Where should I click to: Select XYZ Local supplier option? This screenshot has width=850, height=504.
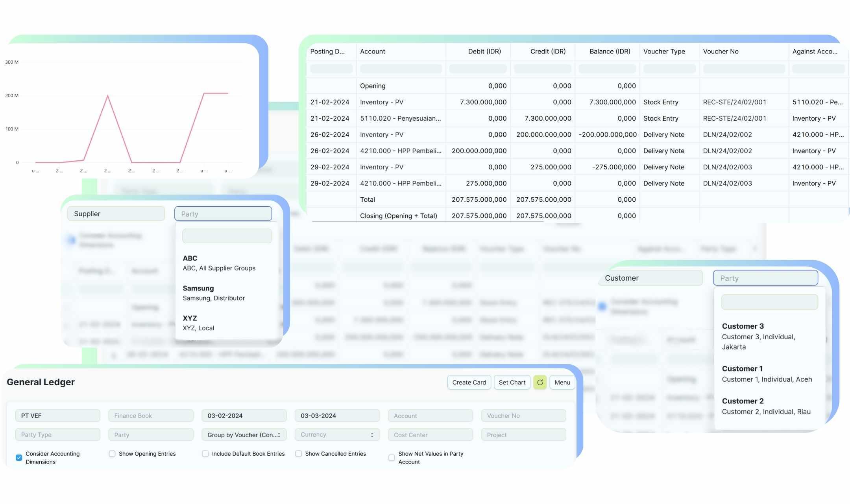click(x=198, y=323)
